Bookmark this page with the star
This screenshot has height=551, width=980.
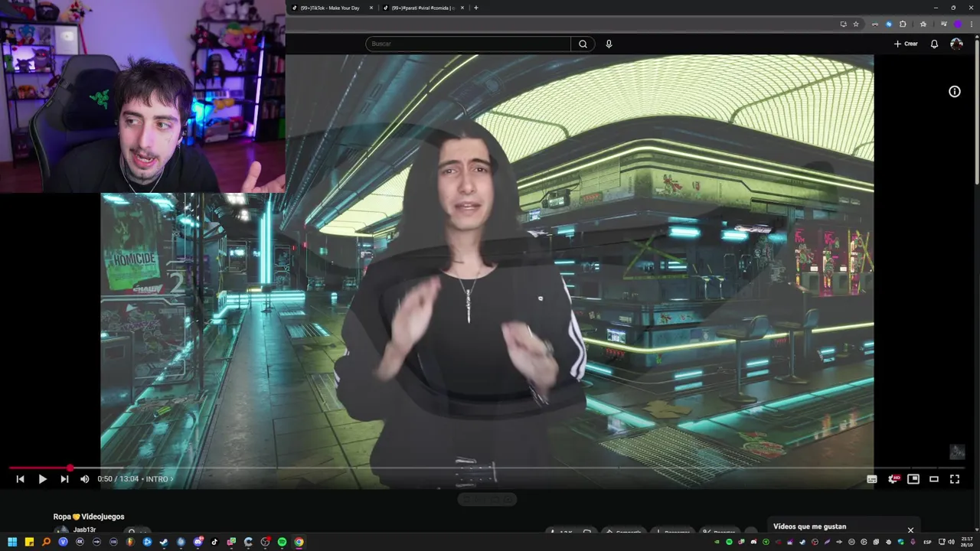point(856,24)
